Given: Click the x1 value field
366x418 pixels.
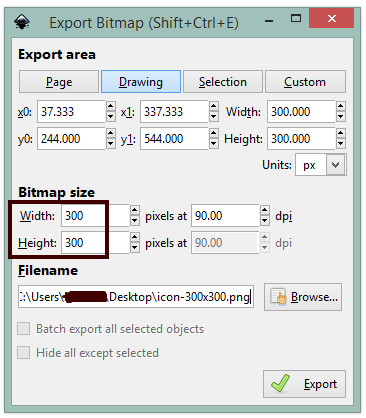Looking at the screenshot, I should pos(174,112).
